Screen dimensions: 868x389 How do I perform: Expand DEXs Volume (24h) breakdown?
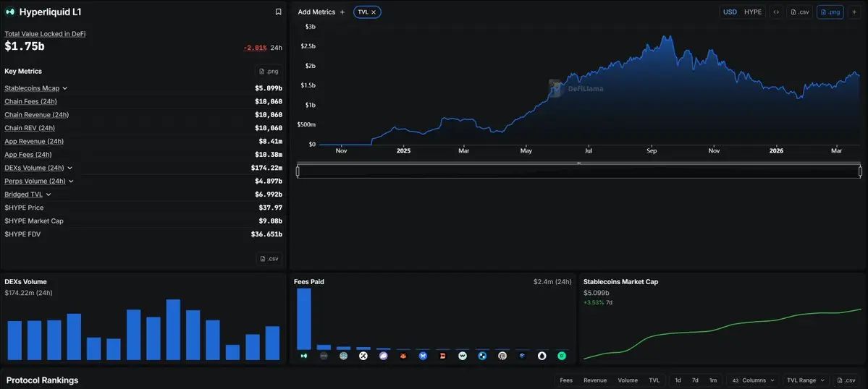click(x=69, y=168)
